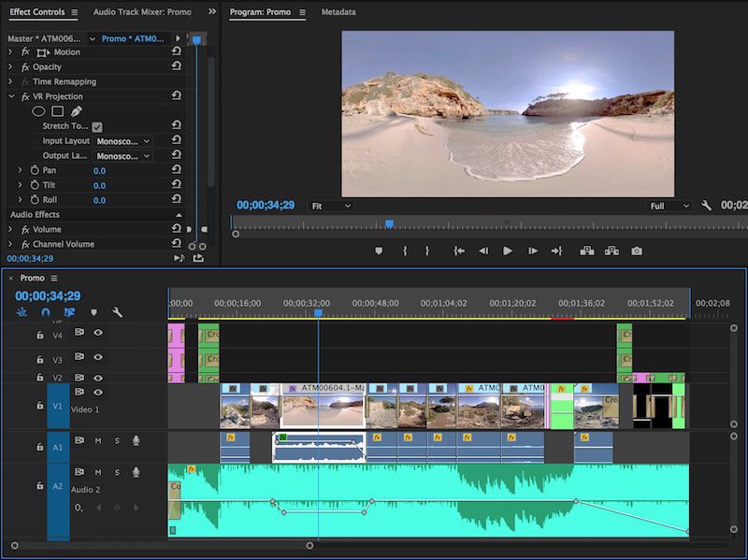Expand the Channel Volume effect

tap(10, 244)
